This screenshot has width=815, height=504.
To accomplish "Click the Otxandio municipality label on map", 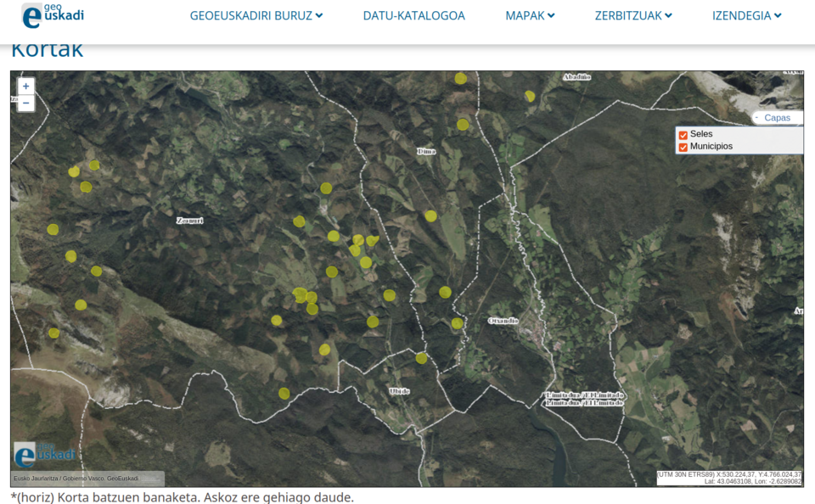I will click(x=503, y=321).
